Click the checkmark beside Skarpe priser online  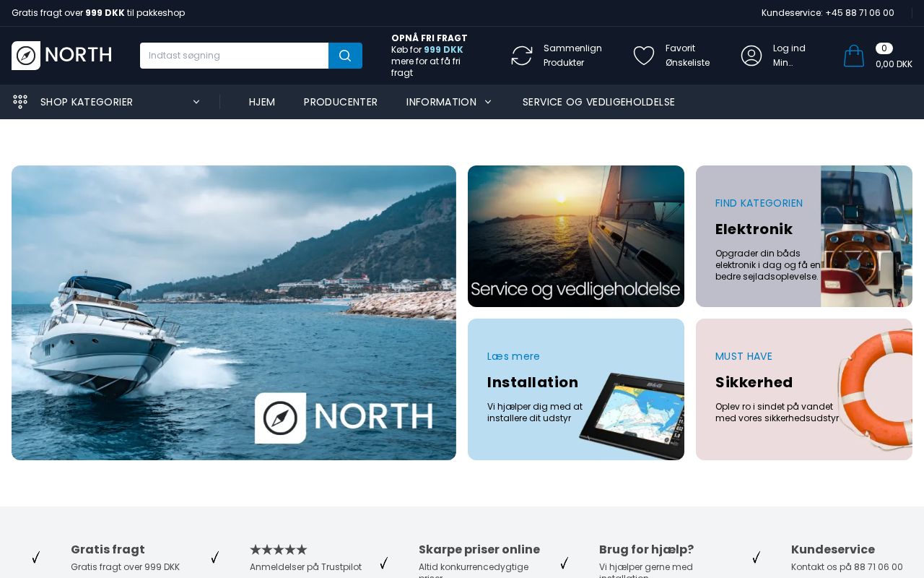(x=384, y=563)
